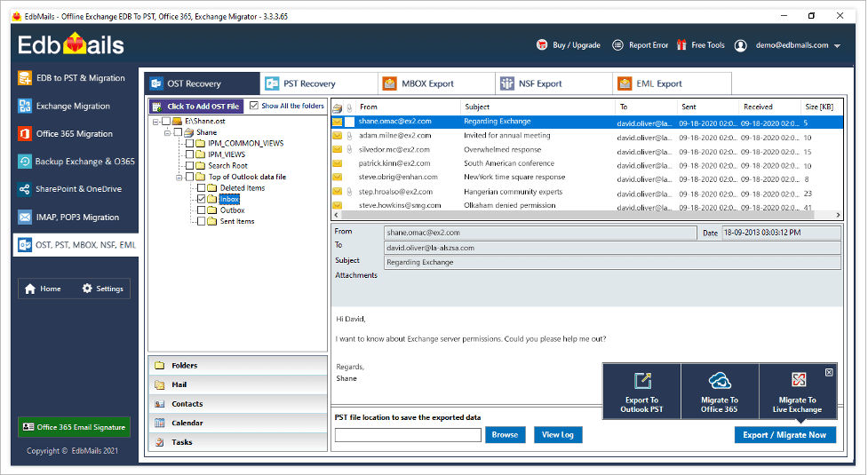Click the View Log button
This screenshot has width=868, height=475.
click(x=558, y=435)
